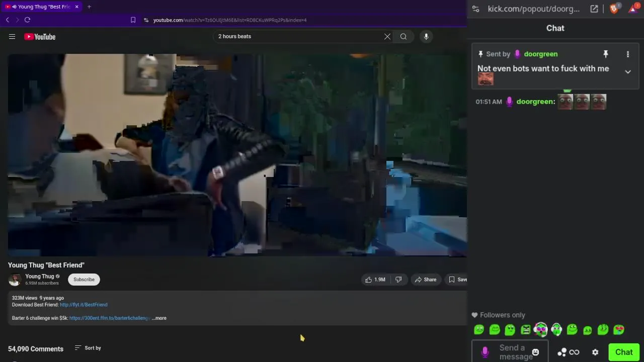Open the flyt.it/BestFriend download link
The height and width of the screenshot is (362, 644).
[x=84, y=305]
